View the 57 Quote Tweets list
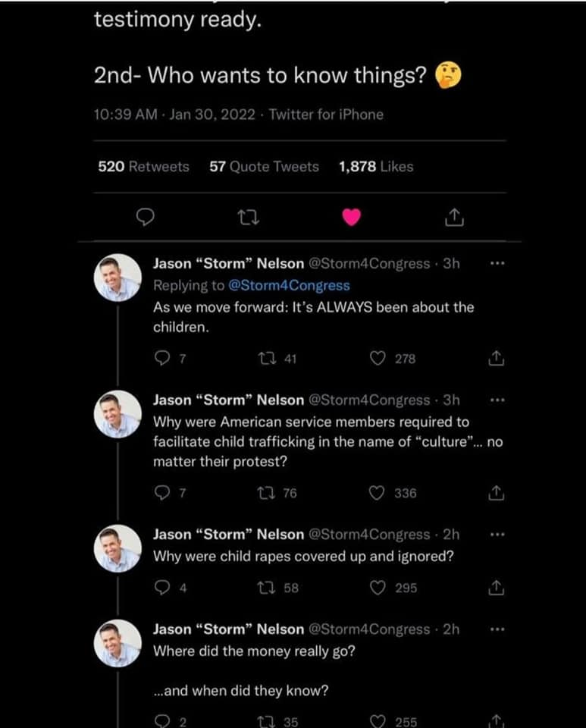The image size is (586, 728). 264,166
